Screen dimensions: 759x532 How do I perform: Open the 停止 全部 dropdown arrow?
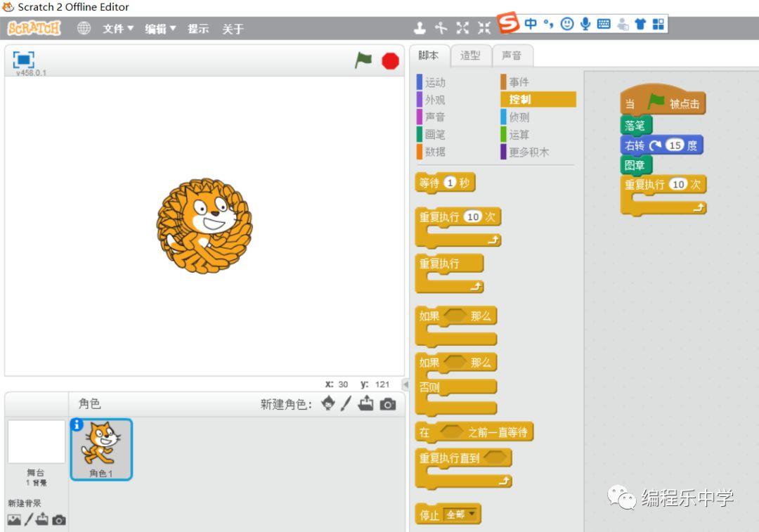pyautogui.click(x=472, y=513)
